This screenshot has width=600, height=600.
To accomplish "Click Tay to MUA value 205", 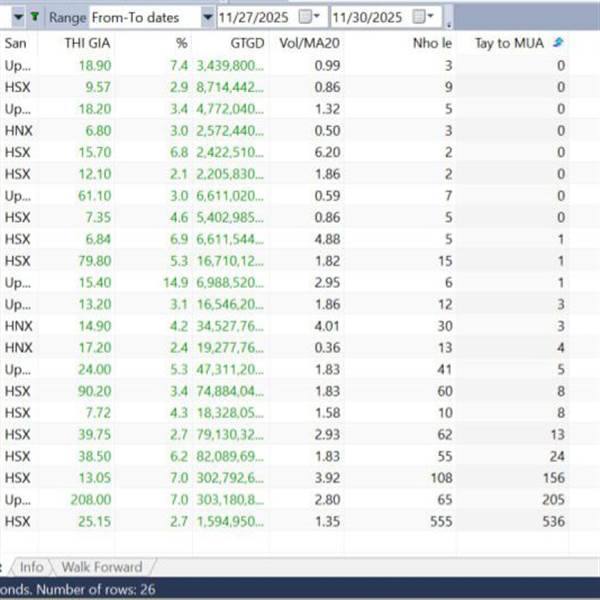I will 553,499.
